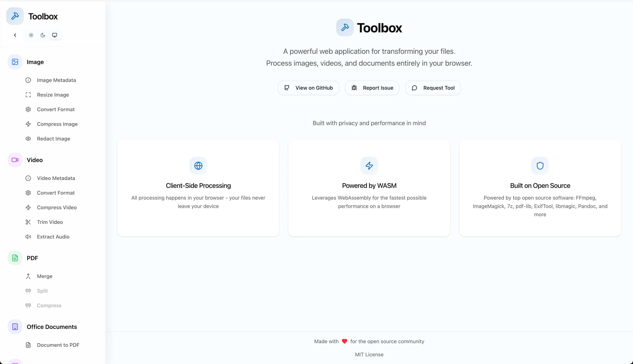Click the Image category icon

15,62
